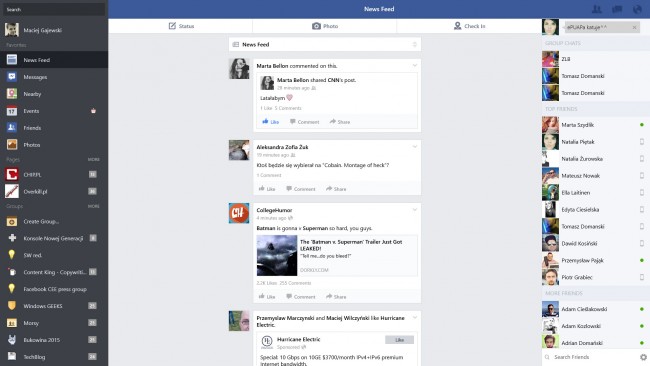
Task: Show more Groups via MORE
Action: (94, 206)
